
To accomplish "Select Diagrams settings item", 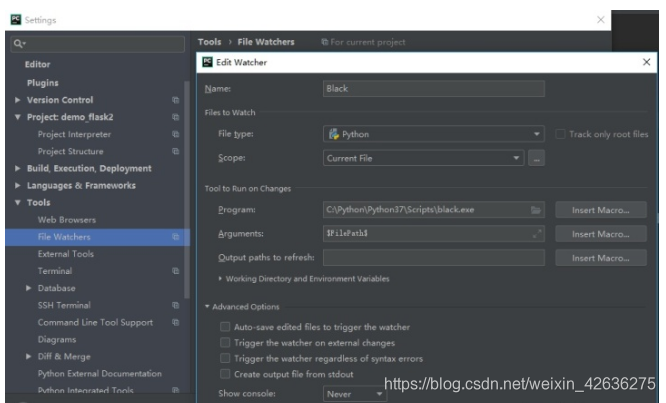I will pos(57,339).
